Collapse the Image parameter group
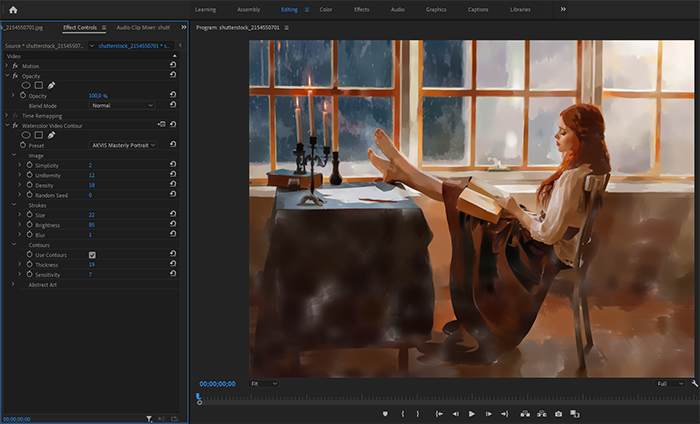This screenshot has width=700, height=424. coord(13,155)
